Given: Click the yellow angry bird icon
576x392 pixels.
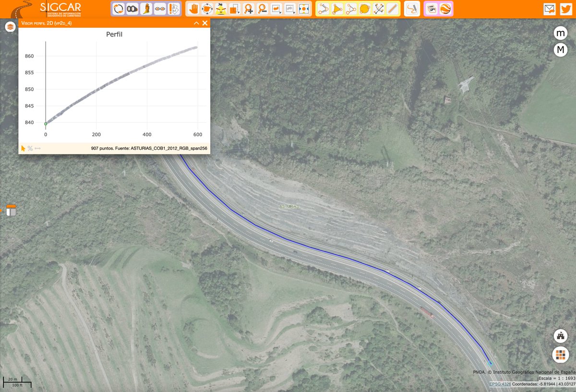Looking at the screenshot, I should point(221,9).
